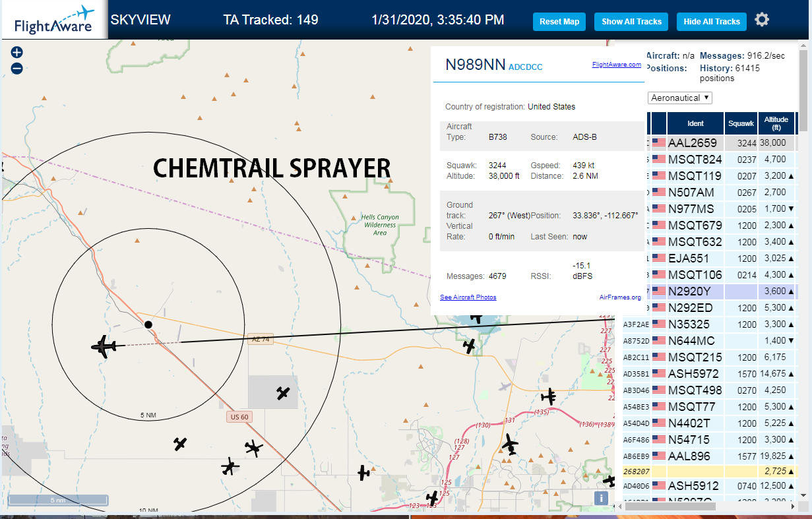
Task: Zoom in the map with plus button
Action: (17, 53)
